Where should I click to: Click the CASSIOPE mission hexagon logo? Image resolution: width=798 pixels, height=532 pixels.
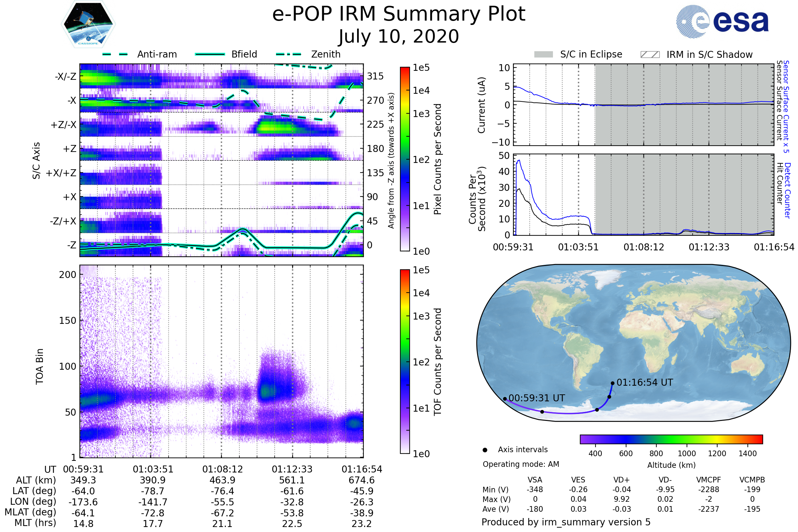point(88,24)
